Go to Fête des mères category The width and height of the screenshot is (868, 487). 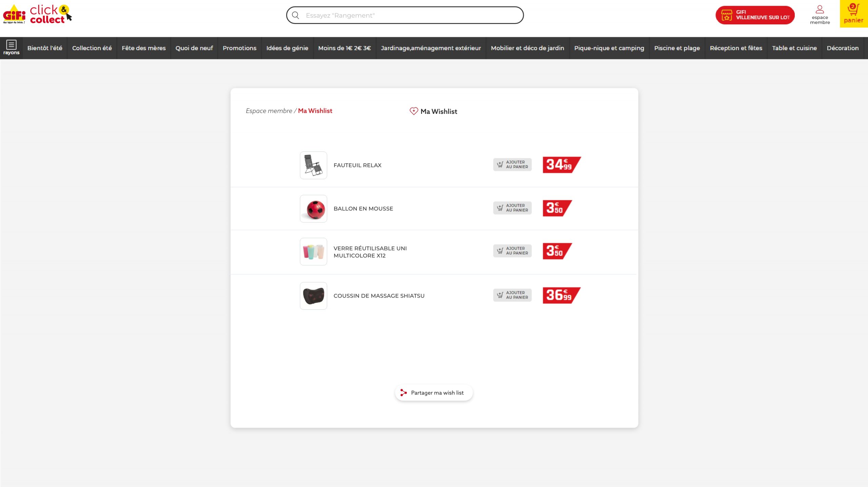click(x=143, y=48)
